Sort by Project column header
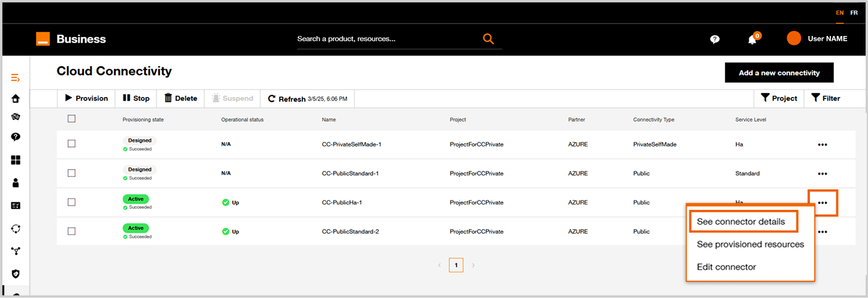868x298 pixels. tap(458, 119)
